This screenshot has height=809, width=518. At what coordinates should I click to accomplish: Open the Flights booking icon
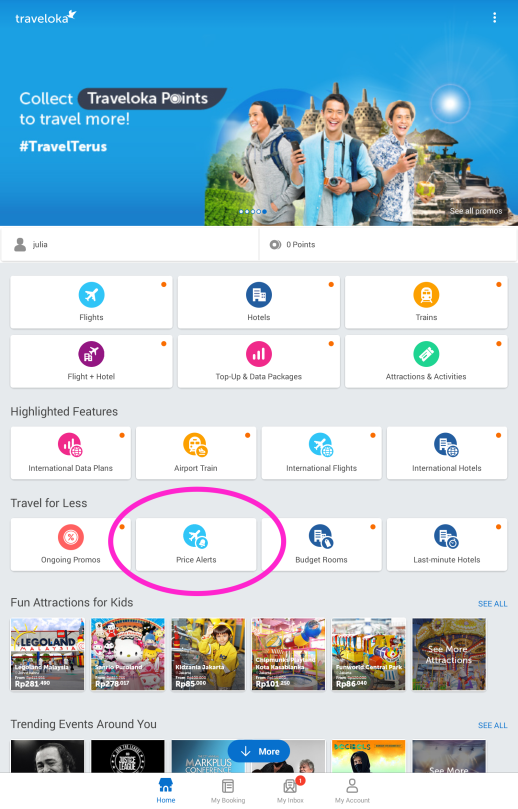point(91,295)
